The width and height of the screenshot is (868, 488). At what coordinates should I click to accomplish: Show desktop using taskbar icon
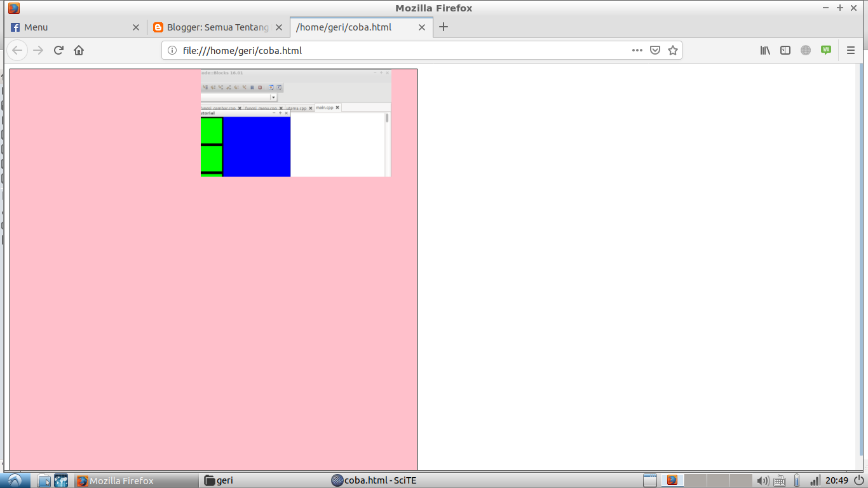coord(649,480)
